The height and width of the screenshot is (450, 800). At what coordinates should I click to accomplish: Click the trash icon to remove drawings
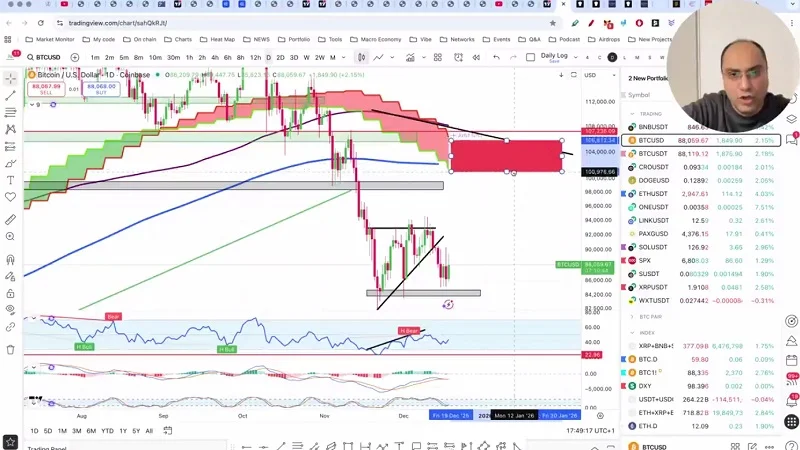point(11,350)
